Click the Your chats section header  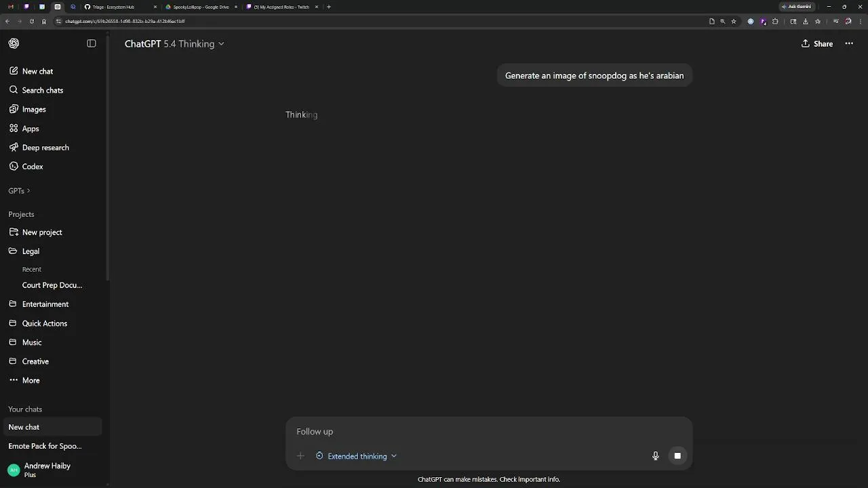(x=25, y=409)
